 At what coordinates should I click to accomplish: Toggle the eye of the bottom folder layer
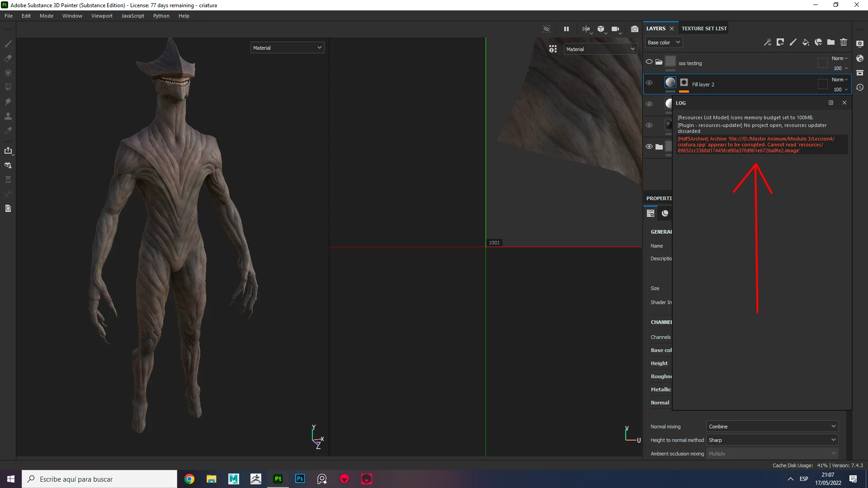649,147
